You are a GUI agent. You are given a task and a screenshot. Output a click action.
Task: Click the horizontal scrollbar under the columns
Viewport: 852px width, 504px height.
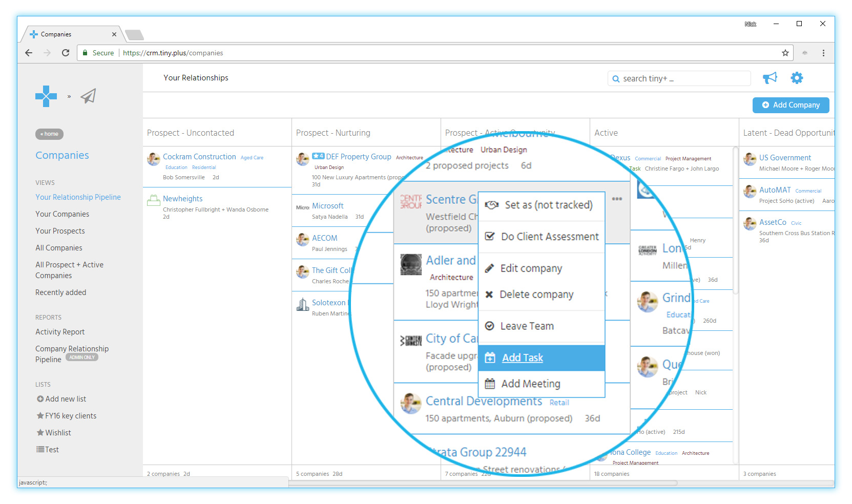click(x=483, y=483)
